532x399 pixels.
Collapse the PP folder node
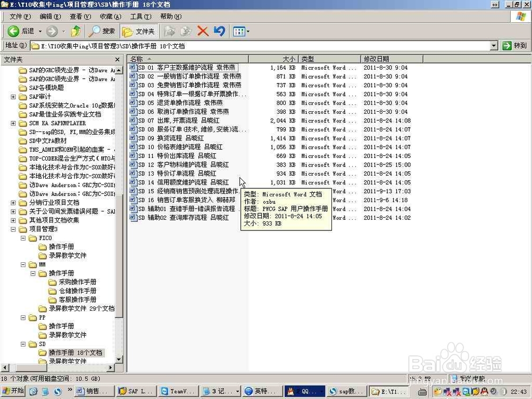(23, 318)
